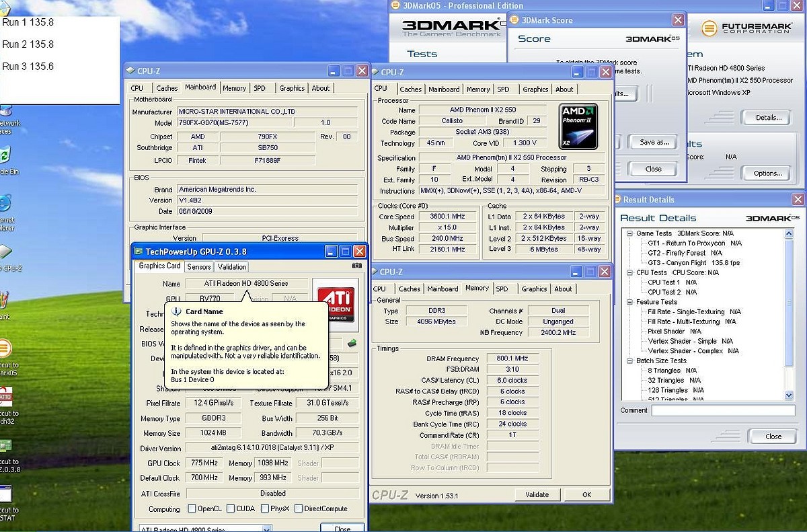Collapse the Game Tests tree node
The image size is (807, 532).
(x=629, y=233)
